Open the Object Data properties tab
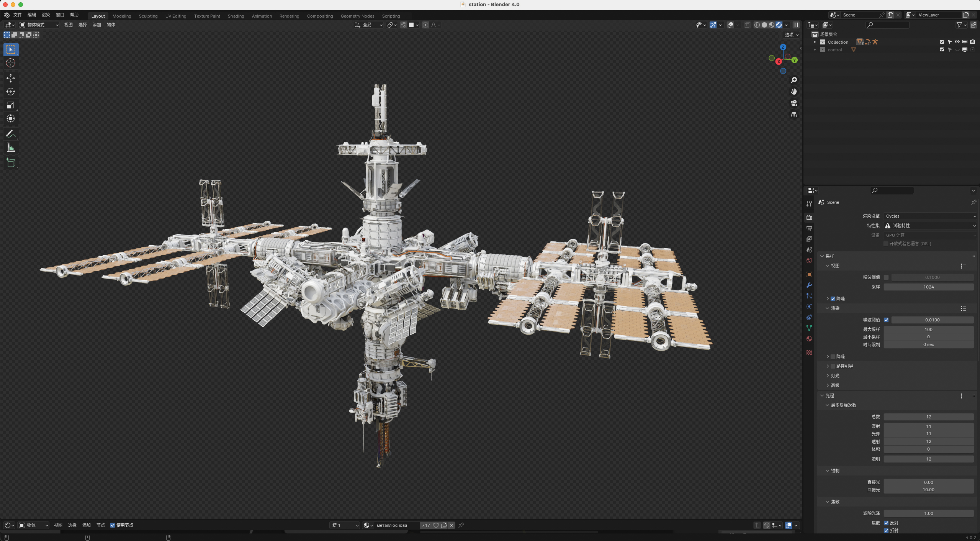980x541 pixels. tap(809, 328)
